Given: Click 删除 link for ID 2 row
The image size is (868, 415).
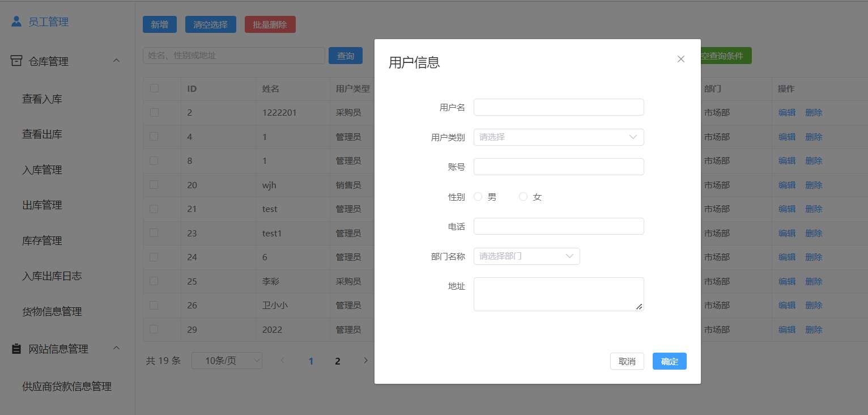Looking at the screenshot, I should point(814,112).
